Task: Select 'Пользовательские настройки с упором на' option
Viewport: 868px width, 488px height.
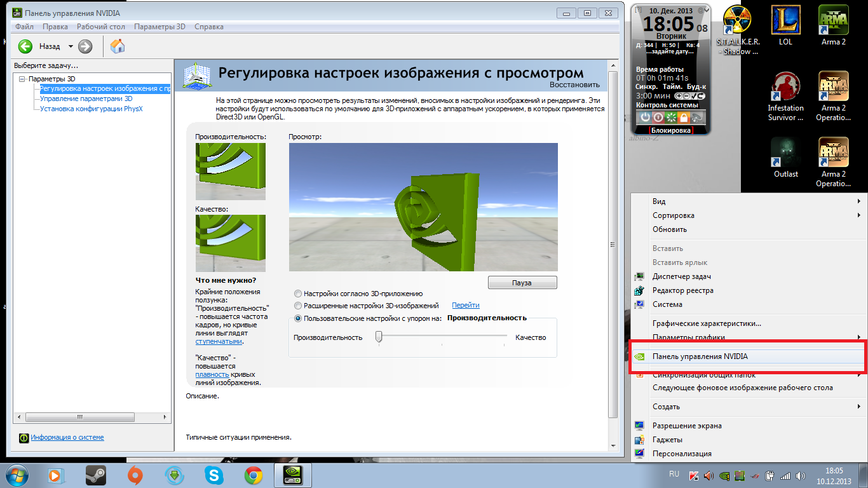Action: [x=298, y=318]
